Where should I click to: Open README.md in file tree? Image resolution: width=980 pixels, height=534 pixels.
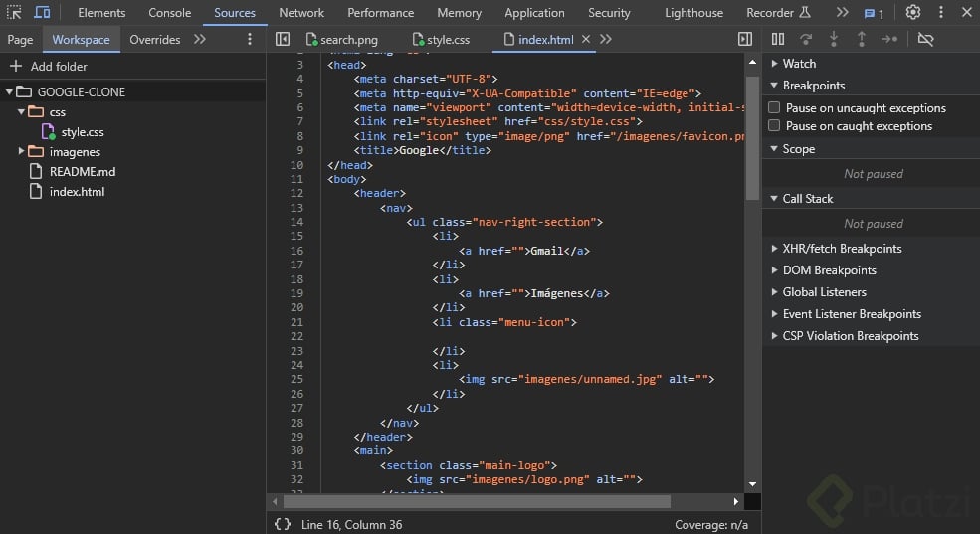click(x=82, y=172)
